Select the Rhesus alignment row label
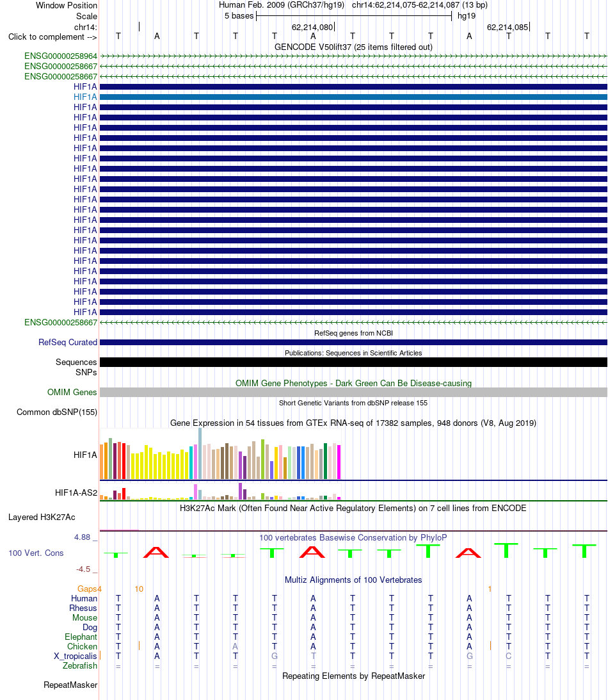 click(x=83, y=608)
